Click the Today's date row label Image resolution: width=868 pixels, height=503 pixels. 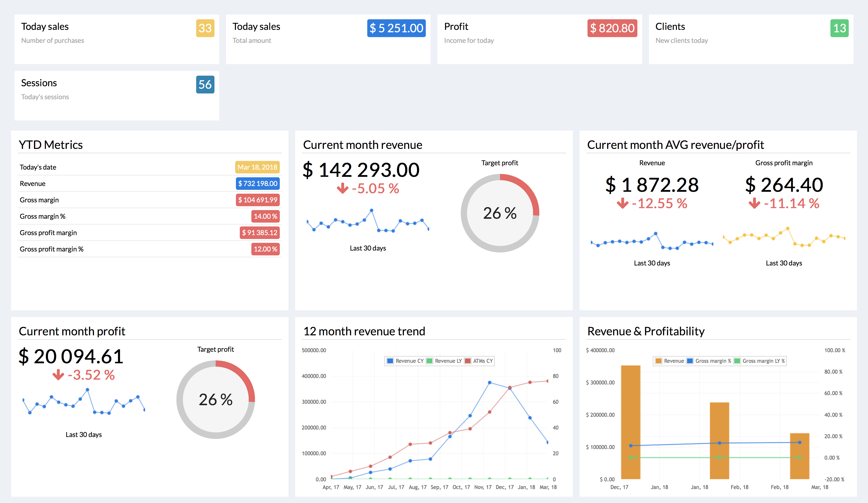38,167
